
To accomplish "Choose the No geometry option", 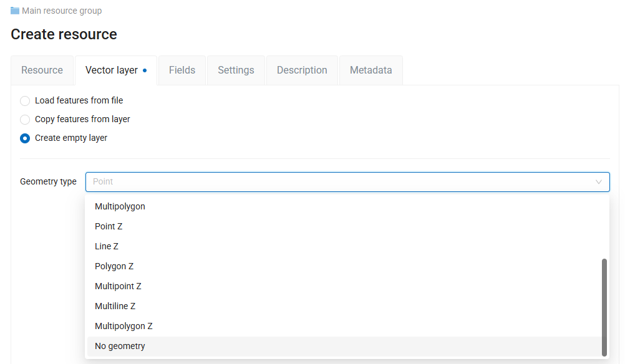I will pos(344,346).
